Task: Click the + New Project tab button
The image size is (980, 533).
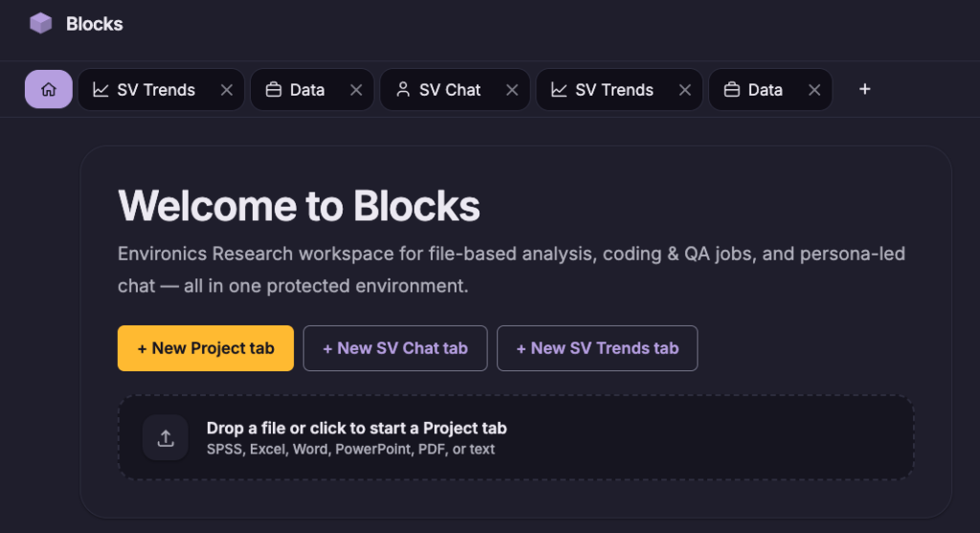Action: coord(206,348)
